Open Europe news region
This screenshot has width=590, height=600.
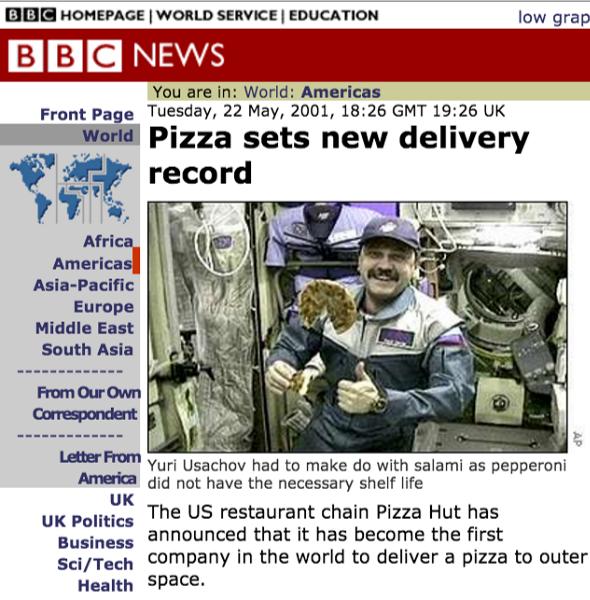pyautogui.click(x=104, y=307)
